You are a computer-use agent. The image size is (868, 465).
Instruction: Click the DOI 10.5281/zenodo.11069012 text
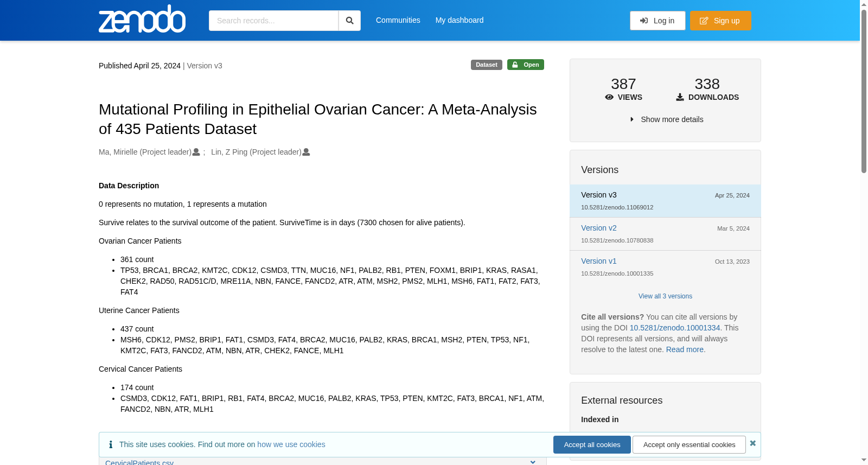[617, 207]
